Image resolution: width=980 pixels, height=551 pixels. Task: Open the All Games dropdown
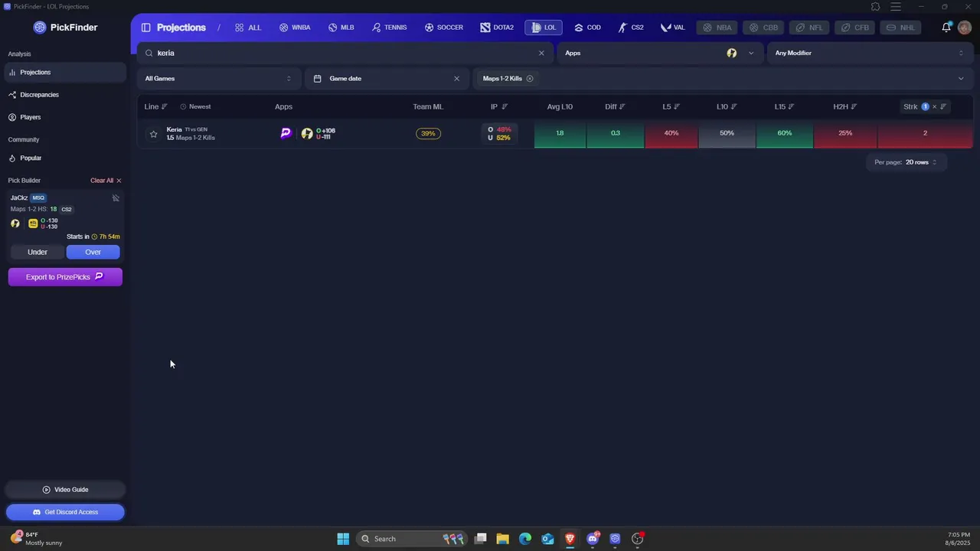[x=218, y=79]
